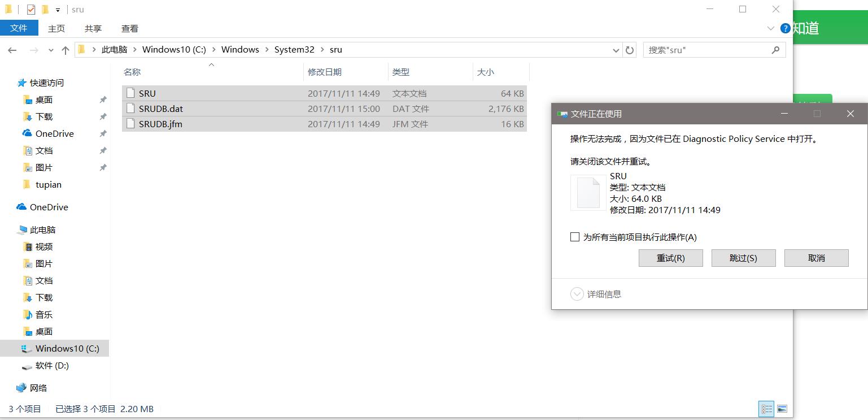Open 网络 from the sidebar
This screenshot has width=868, height=420.
[x=45, y=388]
